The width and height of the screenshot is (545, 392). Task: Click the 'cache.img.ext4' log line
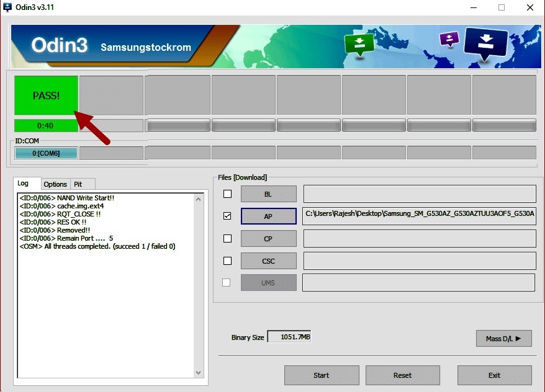click(x=62, y=206)
